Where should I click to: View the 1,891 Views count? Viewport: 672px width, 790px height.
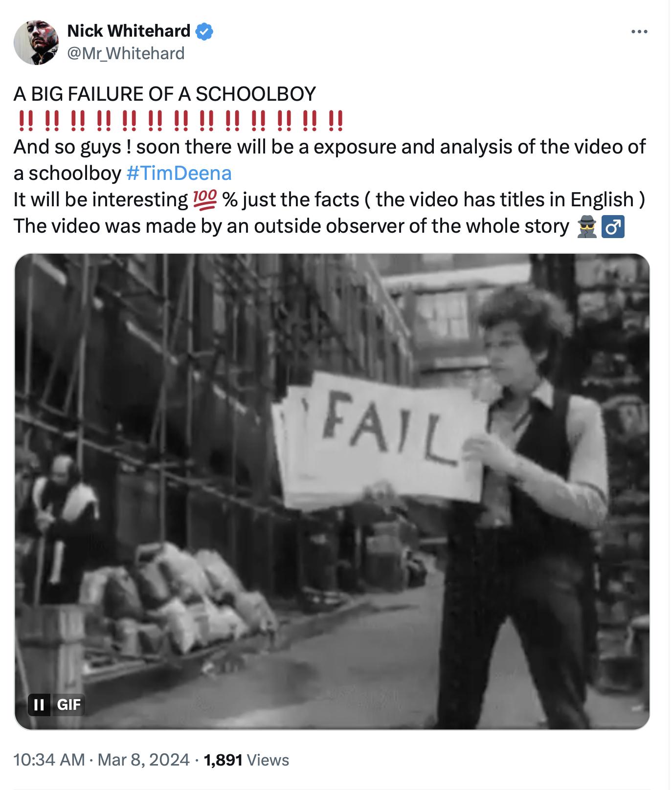[x=246, y=760]
